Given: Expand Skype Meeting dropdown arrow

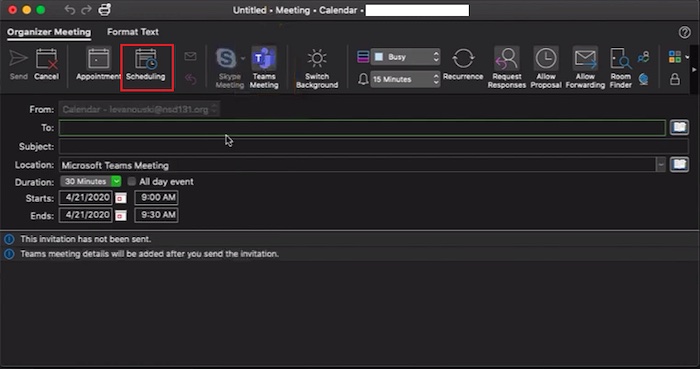Looking at the screenshot, I should (243, 58).
